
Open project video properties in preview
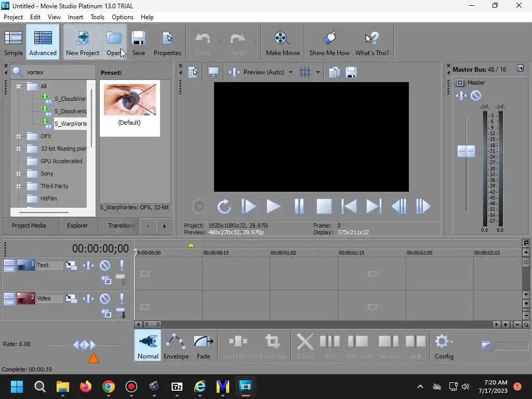193,72
